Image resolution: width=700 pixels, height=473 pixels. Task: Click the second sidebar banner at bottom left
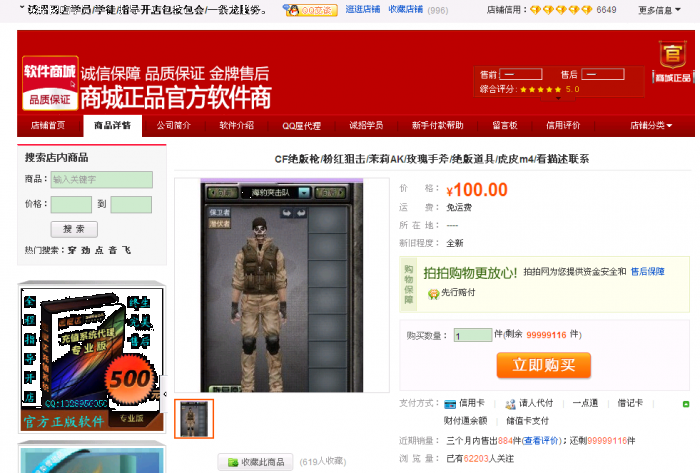92,458
